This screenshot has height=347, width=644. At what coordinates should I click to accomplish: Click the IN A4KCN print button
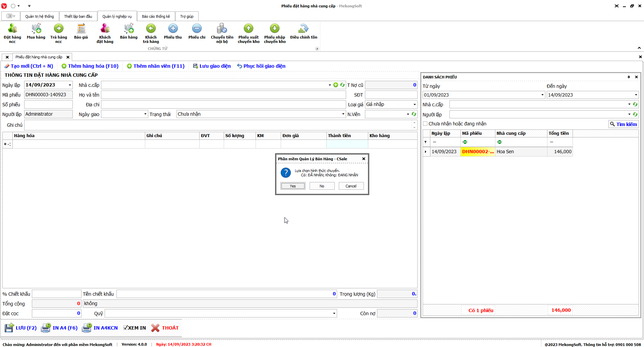pyautogui.click(x=100, y=328)
